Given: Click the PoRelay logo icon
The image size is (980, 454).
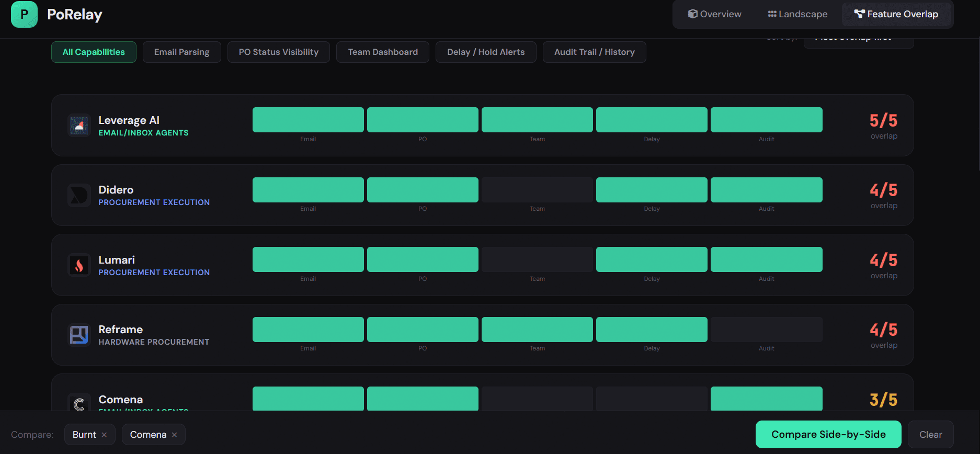Looking at the screenshot, I should pos(24,14).
